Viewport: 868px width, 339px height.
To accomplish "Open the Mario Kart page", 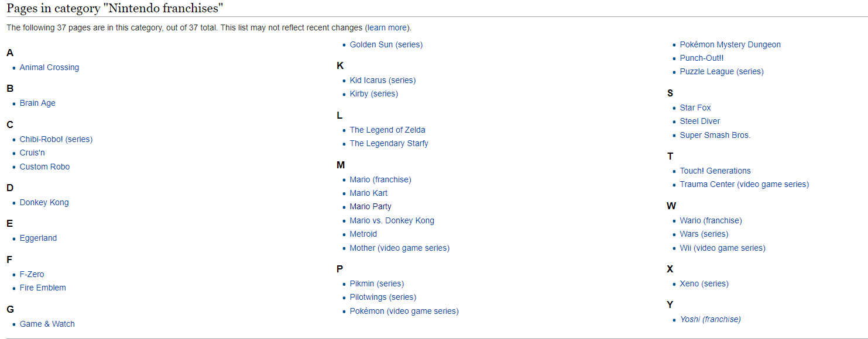I will pos(369,193).
